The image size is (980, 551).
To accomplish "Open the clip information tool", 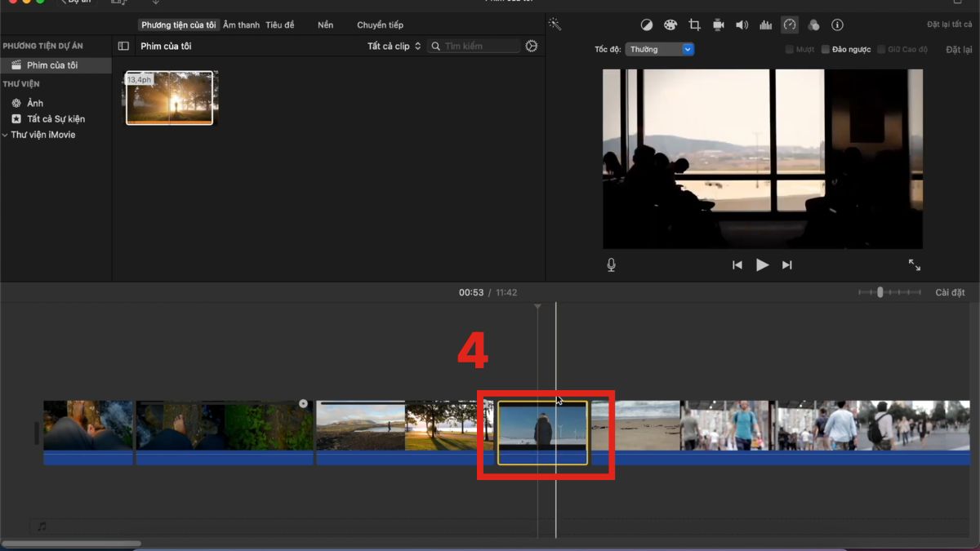I will click(837, 25).
